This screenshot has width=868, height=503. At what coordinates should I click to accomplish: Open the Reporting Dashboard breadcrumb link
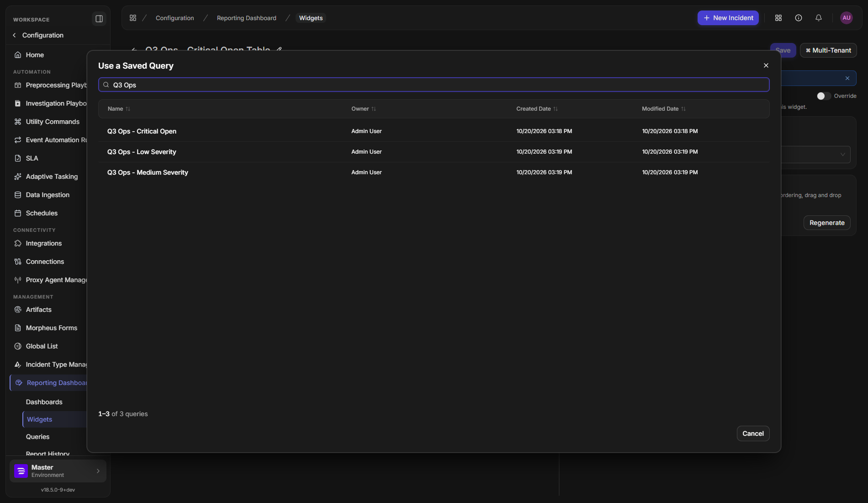click(x=247, y=18)
